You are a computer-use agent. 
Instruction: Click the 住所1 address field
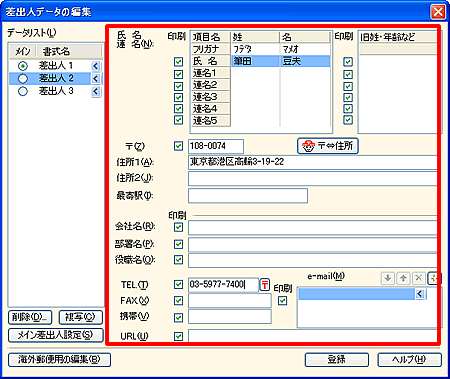pos(313,162)
